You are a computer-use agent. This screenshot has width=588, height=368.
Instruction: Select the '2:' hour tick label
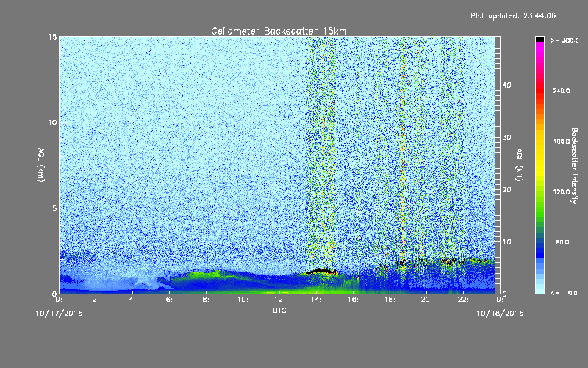pos(96,300)
